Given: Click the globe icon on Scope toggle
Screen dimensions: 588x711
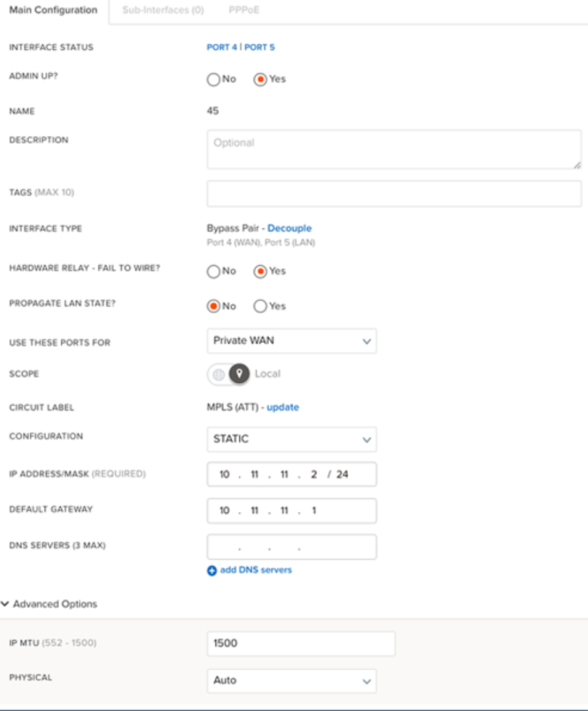Looking at the screenshot, I should tap(219, 374).
